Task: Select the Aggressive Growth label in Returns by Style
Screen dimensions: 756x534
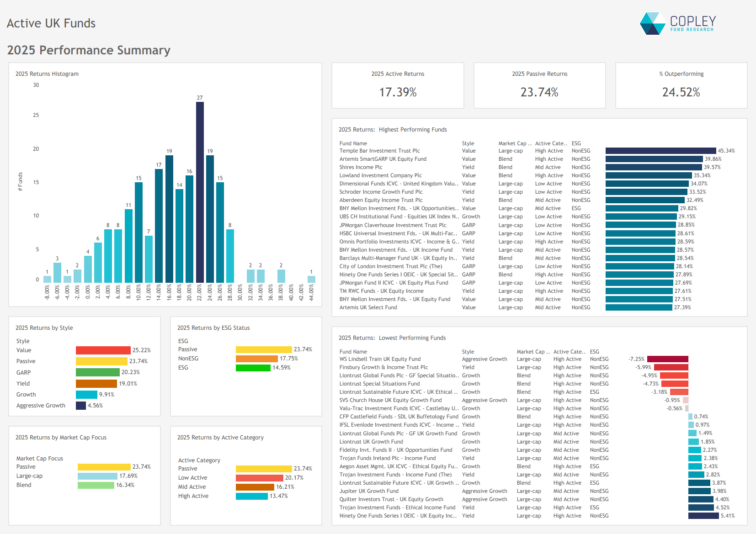Action: tap(41, 406)
